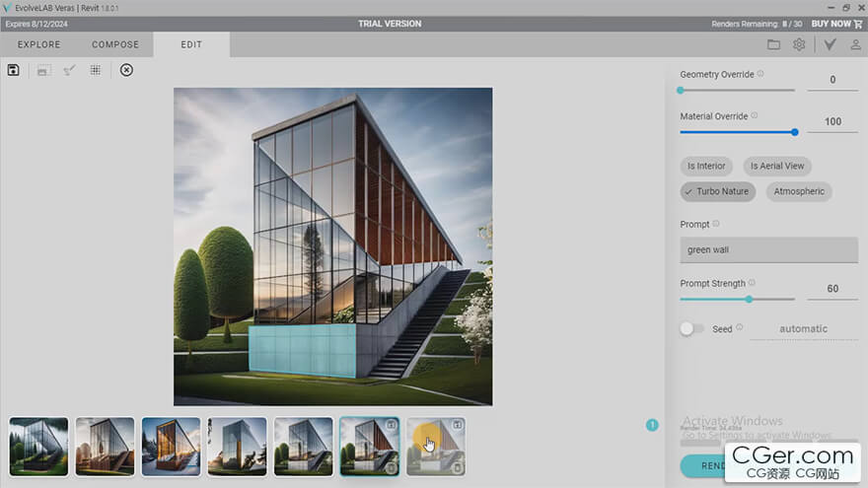Switch to the EXPLORE tab
Viewport: 868px width, 488px height.
38,44
